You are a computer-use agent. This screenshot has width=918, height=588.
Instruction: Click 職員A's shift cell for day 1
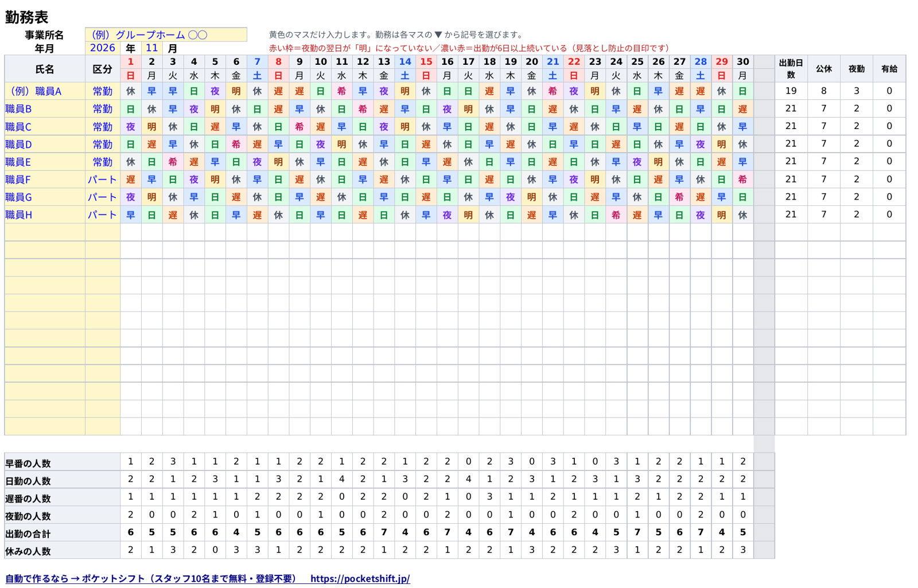click(131, 91)
